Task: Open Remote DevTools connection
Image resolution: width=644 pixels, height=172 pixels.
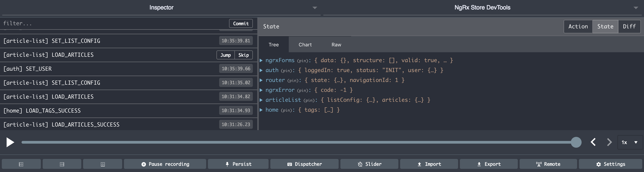Action: (548, 164)
